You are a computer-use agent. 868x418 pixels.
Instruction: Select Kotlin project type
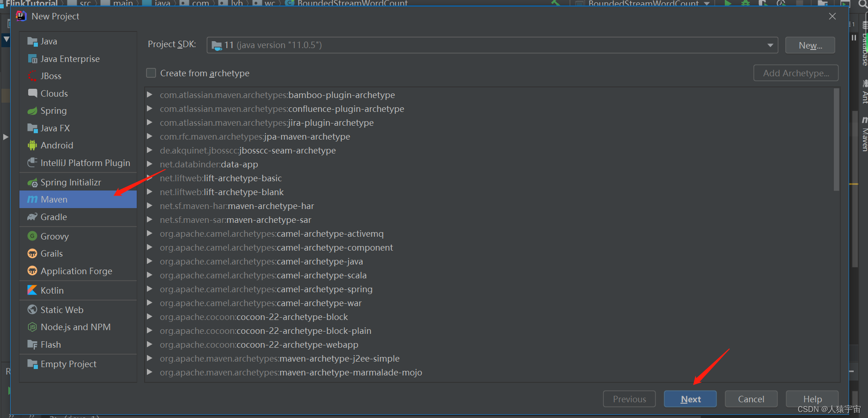pos(78,290)
